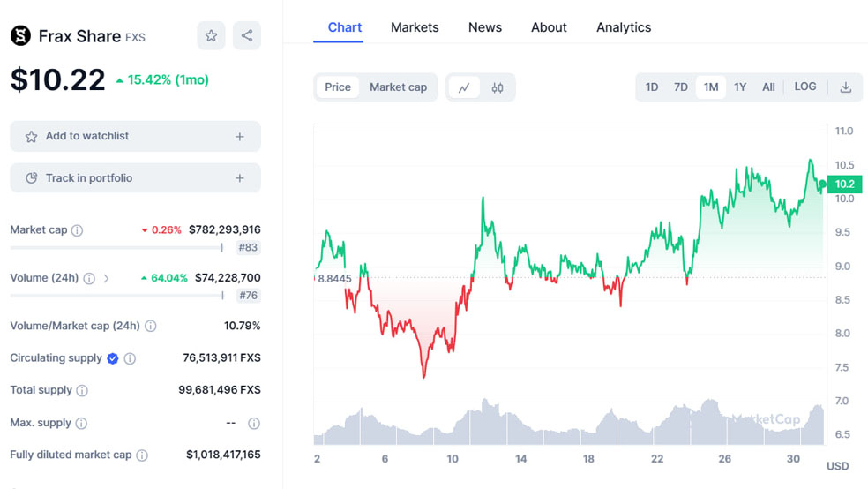Switch to line chart view

pyautogui.click(x=464, y=87)
